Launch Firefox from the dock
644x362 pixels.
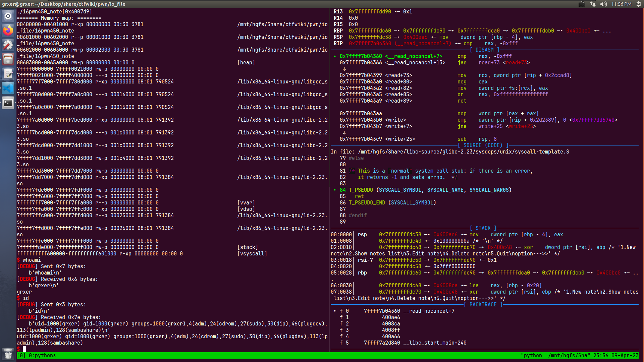(x=8, y=31)
